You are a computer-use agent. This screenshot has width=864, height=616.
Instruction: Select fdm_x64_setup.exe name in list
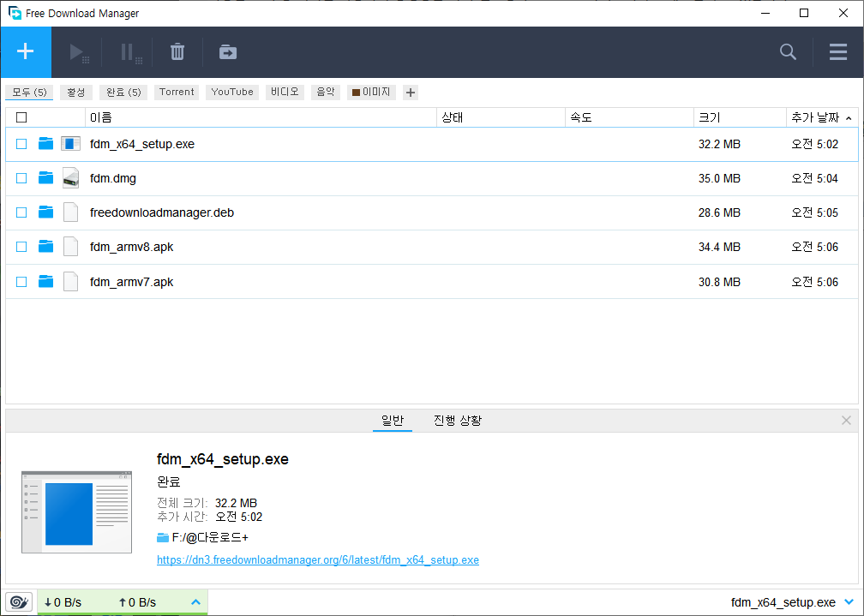tap(142, 144)
